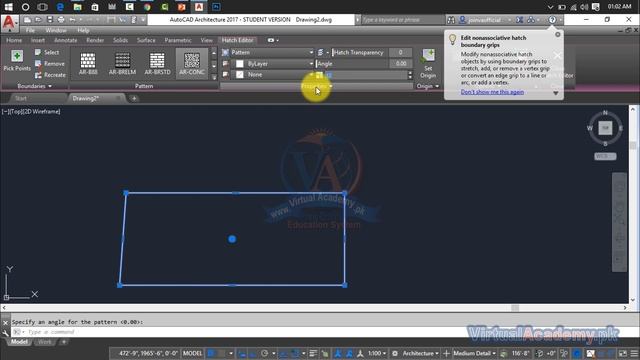Click the New drawing icon in quick access toolbar
640x360 pixels.
pos(27,20)
